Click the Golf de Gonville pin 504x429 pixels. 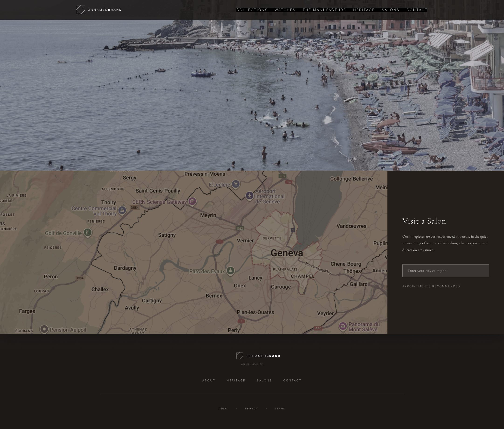(x=88, y=232)
